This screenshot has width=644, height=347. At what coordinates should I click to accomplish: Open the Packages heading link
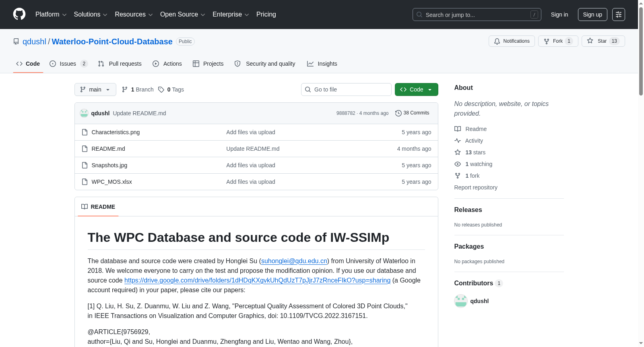(469, 246)
